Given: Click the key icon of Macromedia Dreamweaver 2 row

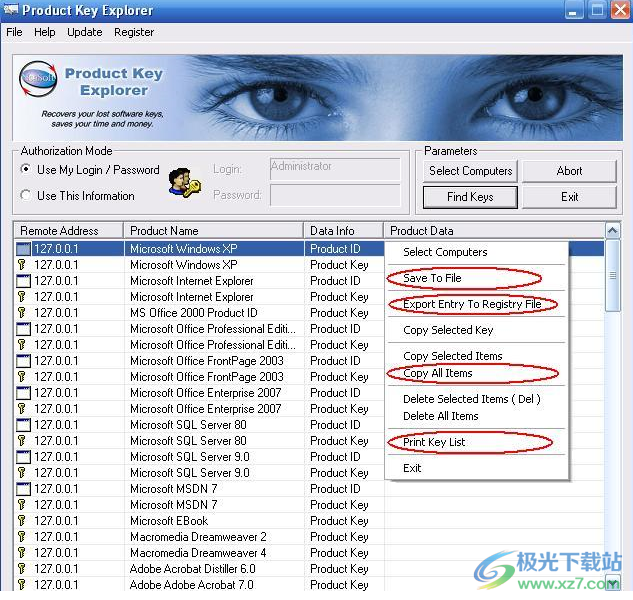Looking at the screenshot, I should click(22, 537).
